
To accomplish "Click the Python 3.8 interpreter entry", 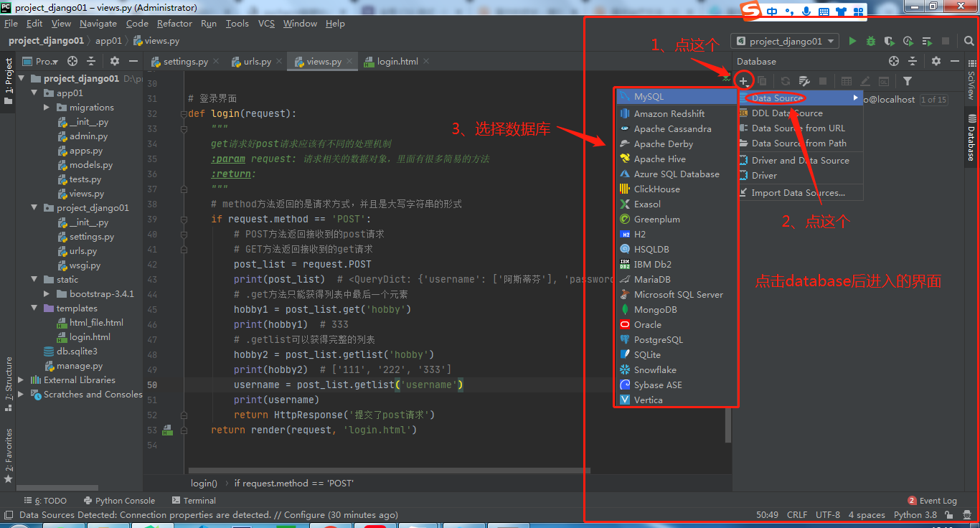I will click(x=915, y=515).
